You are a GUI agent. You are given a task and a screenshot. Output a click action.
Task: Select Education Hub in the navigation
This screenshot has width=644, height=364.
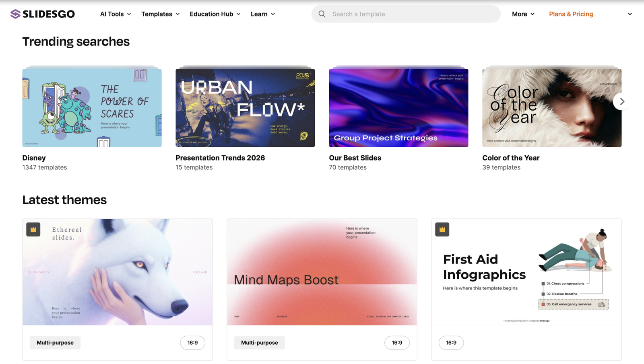pyautogui.click(x=214, y=14)
